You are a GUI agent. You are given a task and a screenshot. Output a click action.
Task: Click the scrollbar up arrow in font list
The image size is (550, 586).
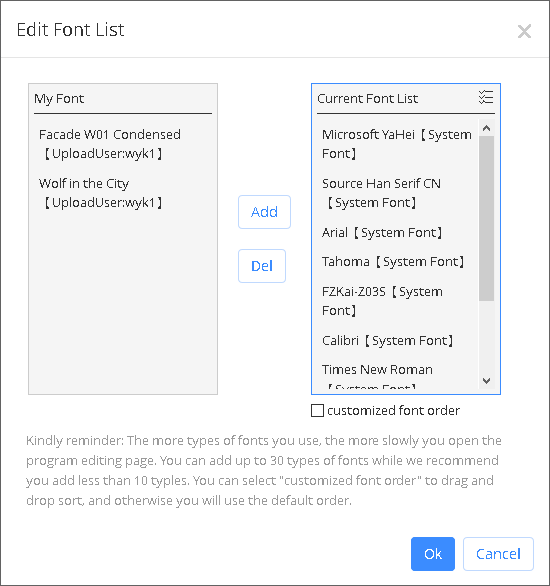[x=486, y=128]
